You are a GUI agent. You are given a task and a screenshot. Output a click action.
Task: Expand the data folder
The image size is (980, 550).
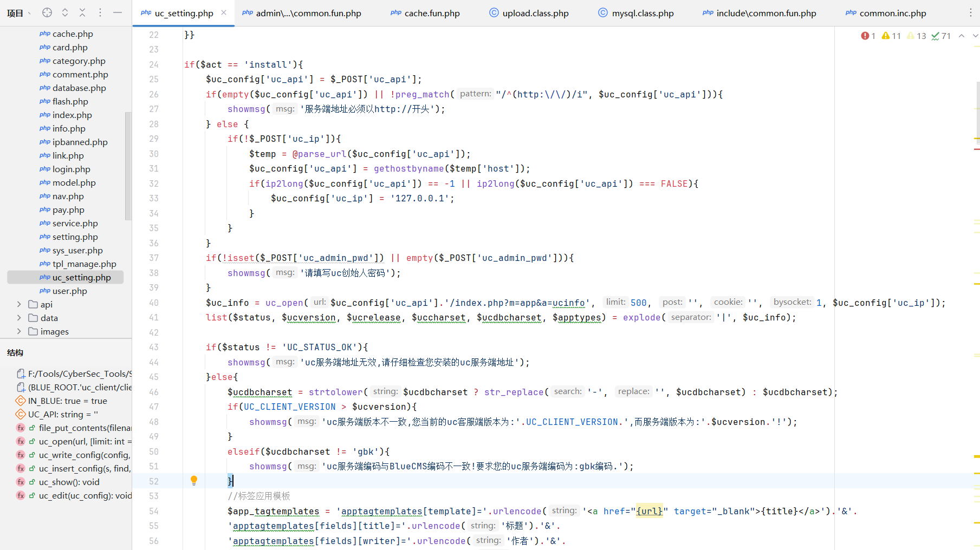click(x=19, y=318)
